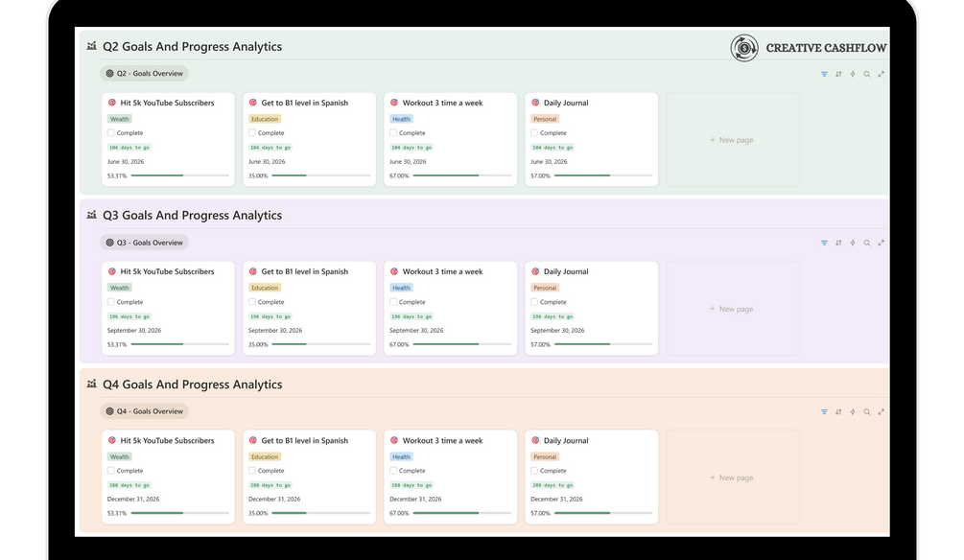Check Complete on Q4 Hit 5k YouTube Subscribers card
This screenshot has height=560, width=964.
coord(110,470)
